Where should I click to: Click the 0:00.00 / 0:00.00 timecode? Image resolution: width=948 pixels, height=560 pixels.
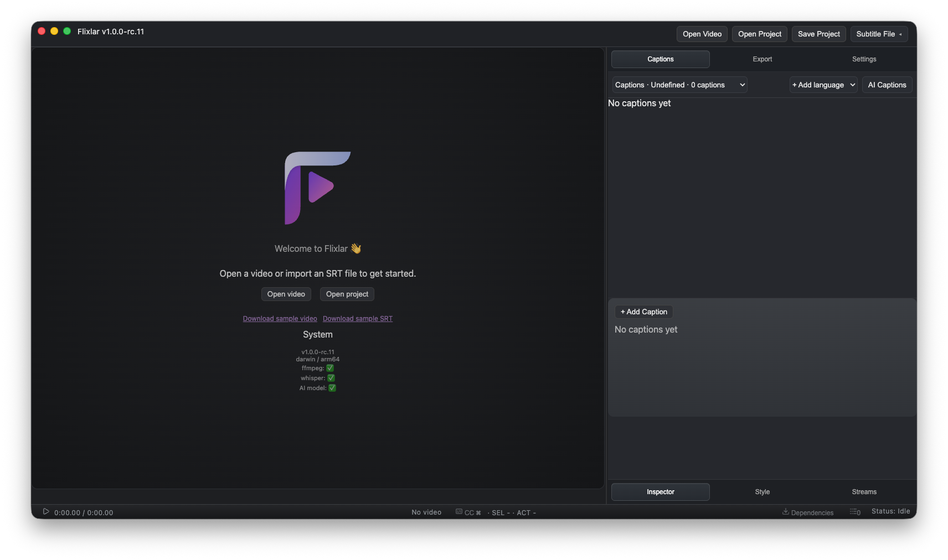(x=84, y=513)
